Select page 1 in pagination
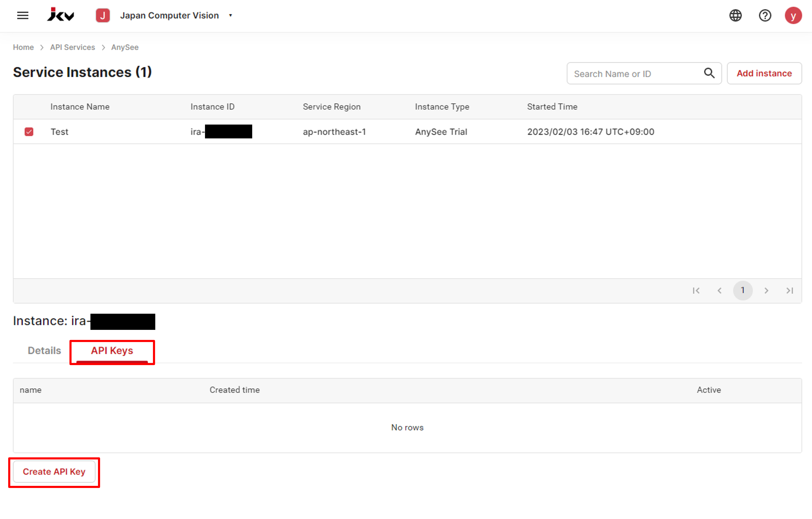The height and width of the screenshot is (519, 812). pyautogui.click(x=743, y=290)
